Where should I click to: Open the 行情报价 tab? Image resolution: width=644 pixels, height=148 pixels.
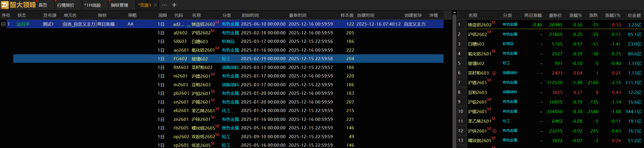click(x=66, y=5)
